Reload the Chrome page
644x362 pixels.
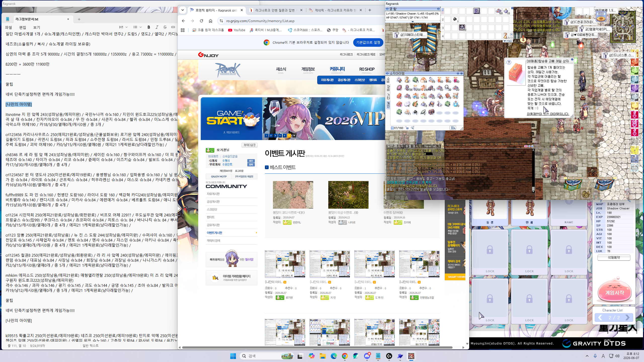coord(202,21)
